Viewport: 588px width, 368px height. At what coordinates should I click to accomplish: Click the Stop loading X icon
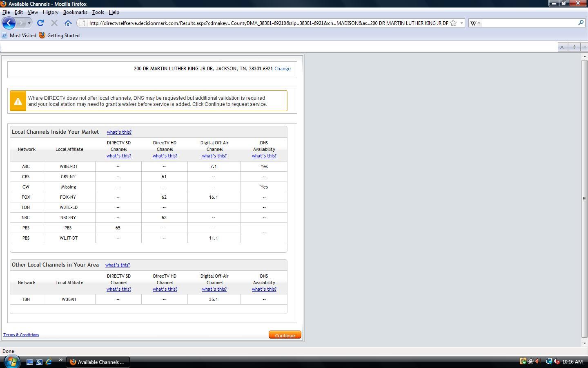[54, 23]
